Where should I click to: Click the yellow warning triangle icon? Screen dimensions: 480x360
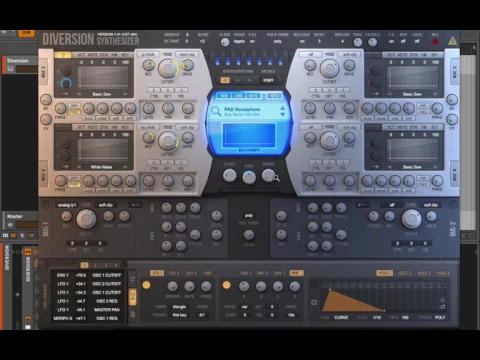452,41
